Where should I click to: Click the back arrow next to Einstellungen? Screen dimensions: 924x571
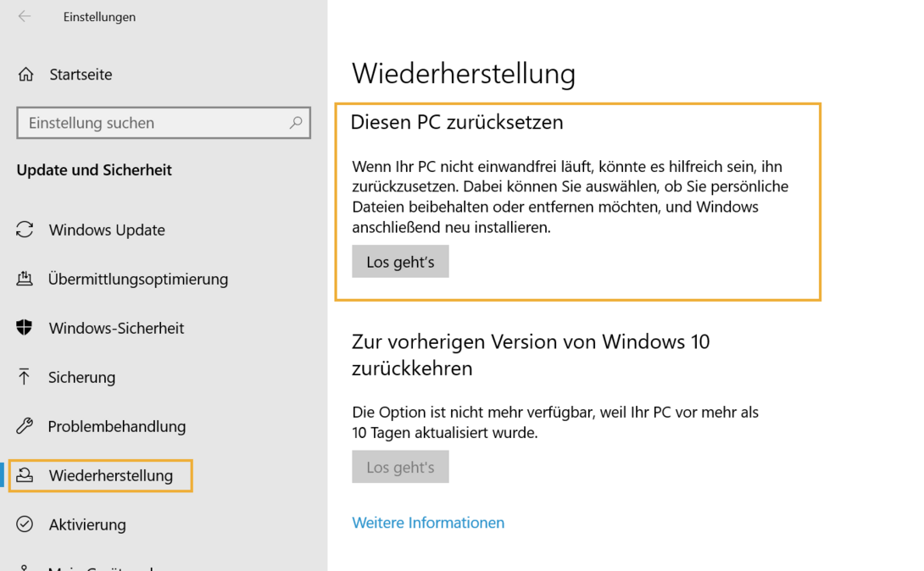[25, 16]
